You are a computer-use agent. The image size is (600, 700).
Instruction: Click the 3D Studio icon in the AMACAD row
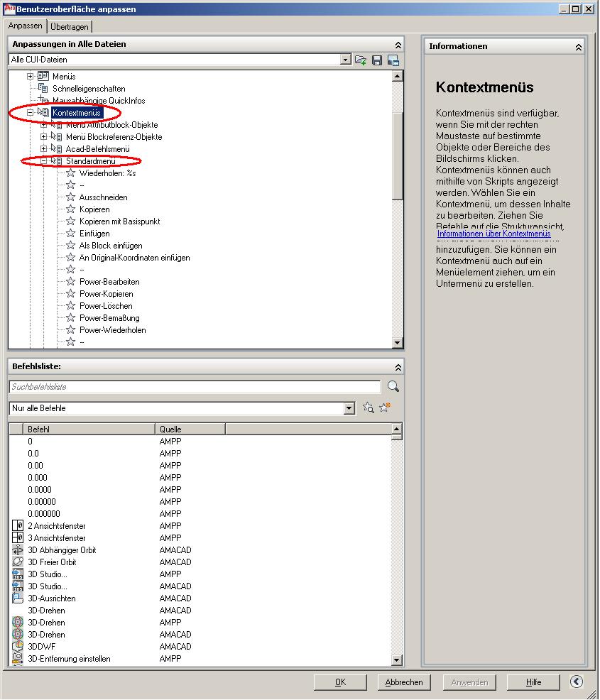(x=18, y=586)
